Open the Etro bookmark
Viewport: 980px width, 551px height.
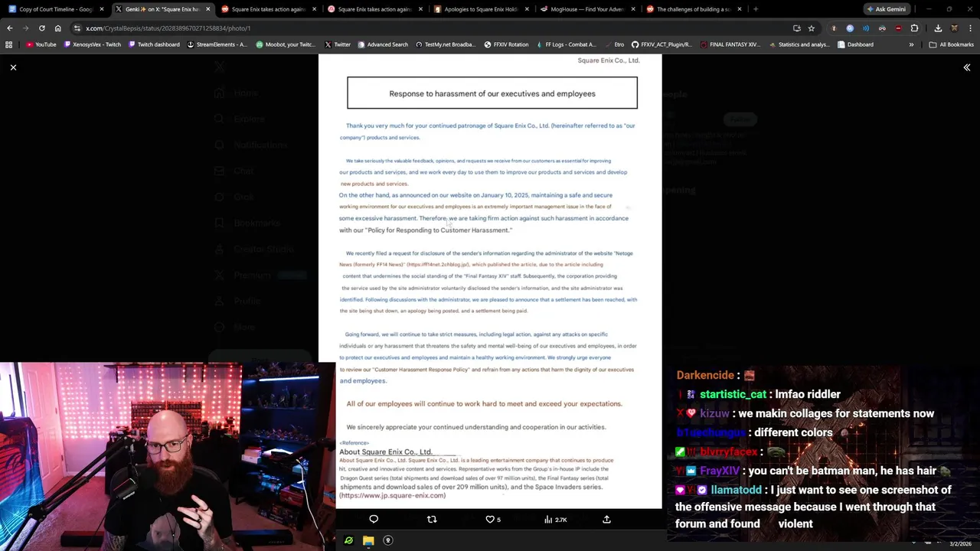point(614,44)
